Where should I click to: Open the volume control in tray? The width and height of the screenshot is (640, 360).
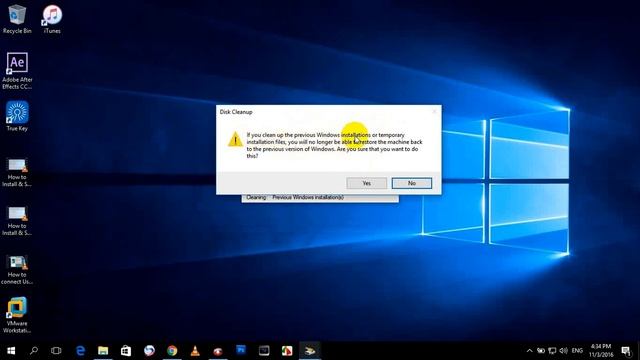564,351
